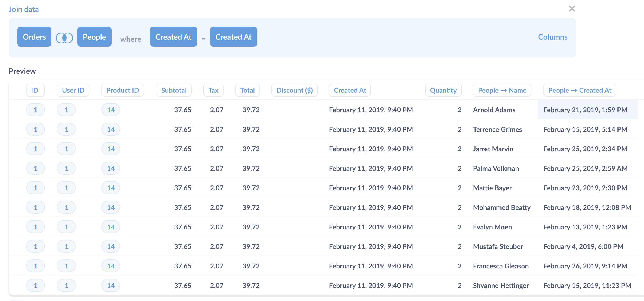This screenshot has width=644, height=301.
Task: Select the Orders table button
Action: [x=34, y=37]
